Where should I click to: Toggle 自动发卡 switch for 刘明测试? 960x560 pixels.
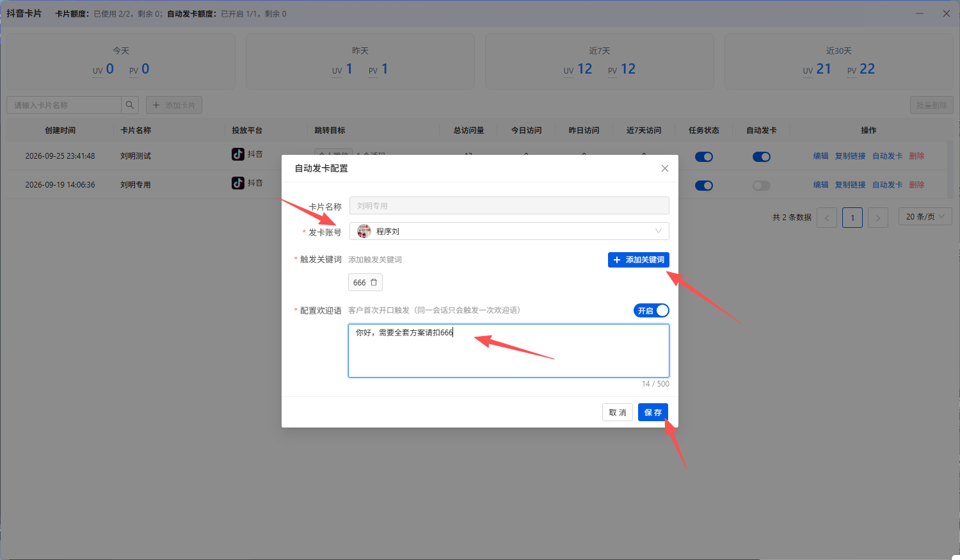(x=762, y=157)
